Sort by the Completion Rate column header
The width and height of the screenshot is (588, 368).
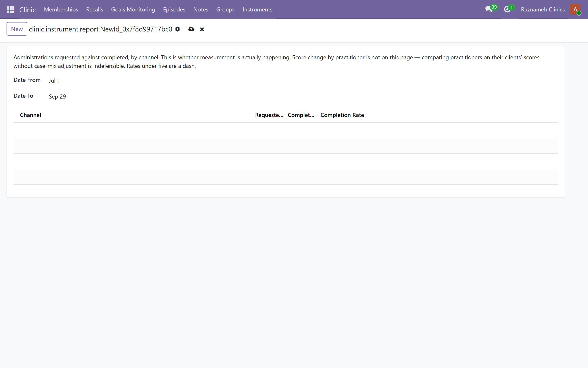coord(342,115)
